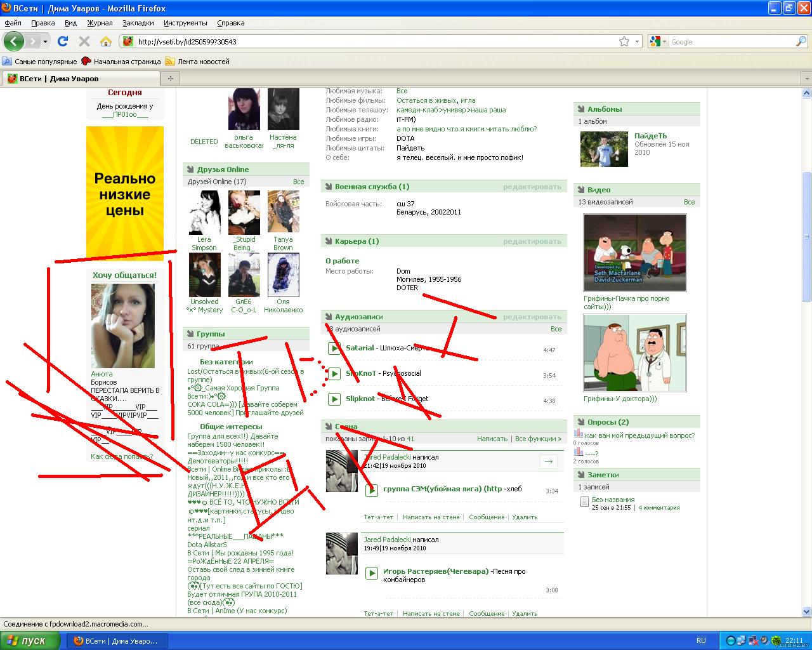812x650 pixels.
Task: Click the page vertical scrollbar thumb
Action: click(807, 236)
